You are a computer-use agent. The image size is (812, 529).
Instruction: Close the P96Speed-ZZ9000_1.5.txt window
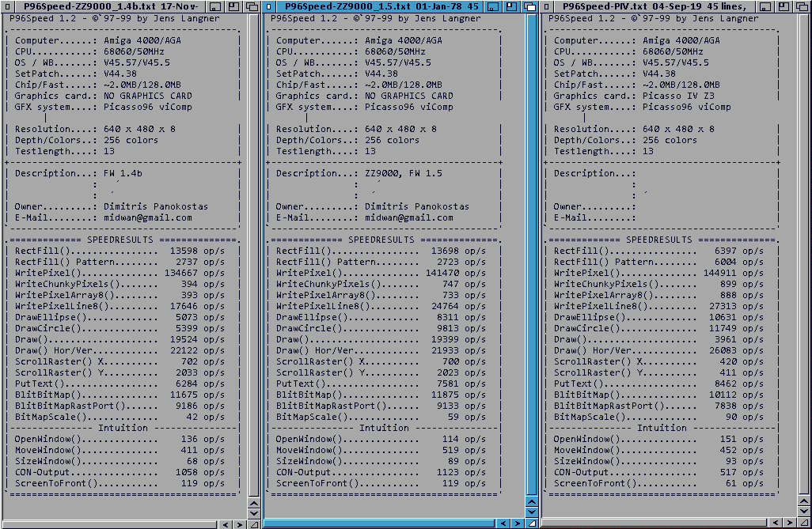click(x=269, y=7)
